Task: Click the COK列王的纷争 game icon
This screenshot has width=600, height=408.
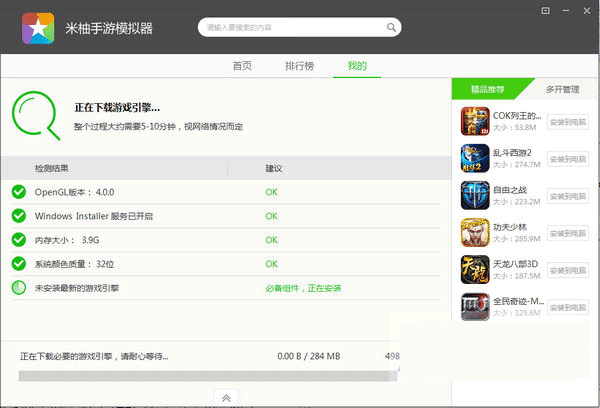Action: tap(475, 121)
